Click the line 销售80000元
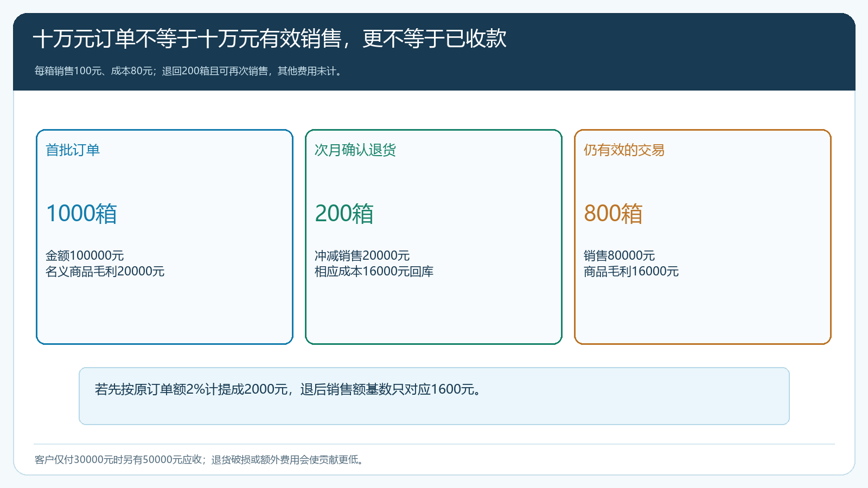868x488 pixels. point(619,255)
